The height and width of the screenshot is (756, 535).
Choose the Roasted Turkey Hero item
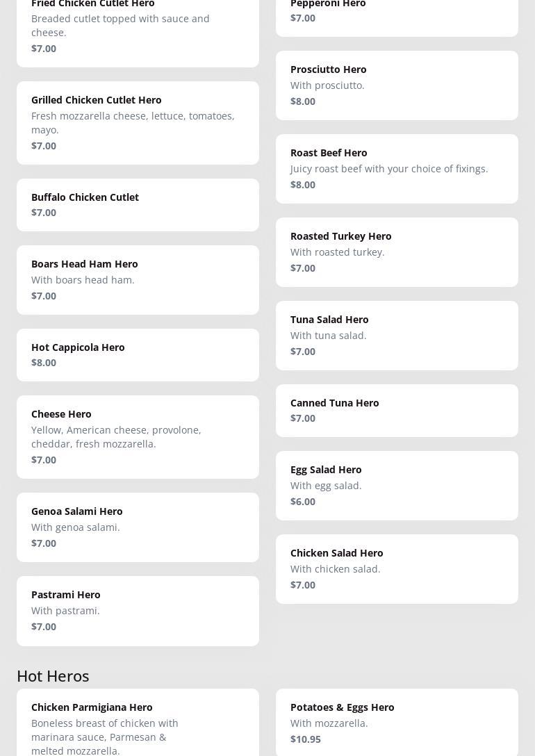click(397, 252)
